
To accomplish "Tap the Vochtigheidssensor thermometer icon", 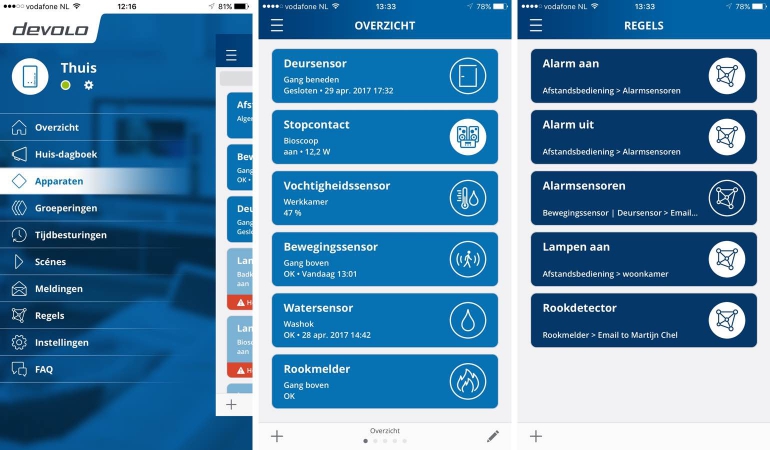I will point(467,198).
